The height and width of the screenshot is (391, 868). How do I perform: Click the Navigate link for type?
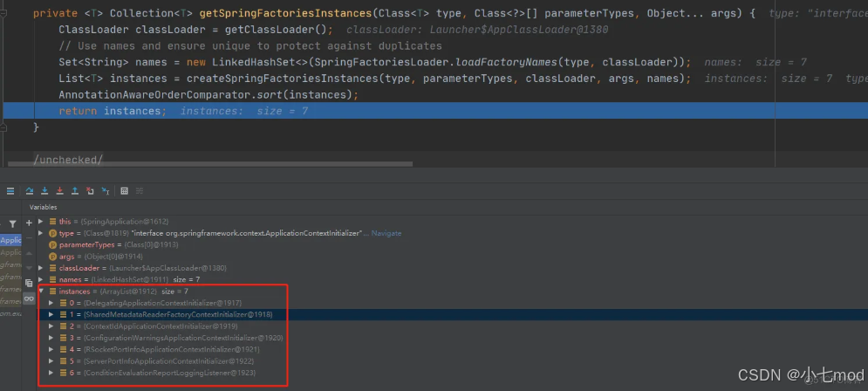[386, 233]
